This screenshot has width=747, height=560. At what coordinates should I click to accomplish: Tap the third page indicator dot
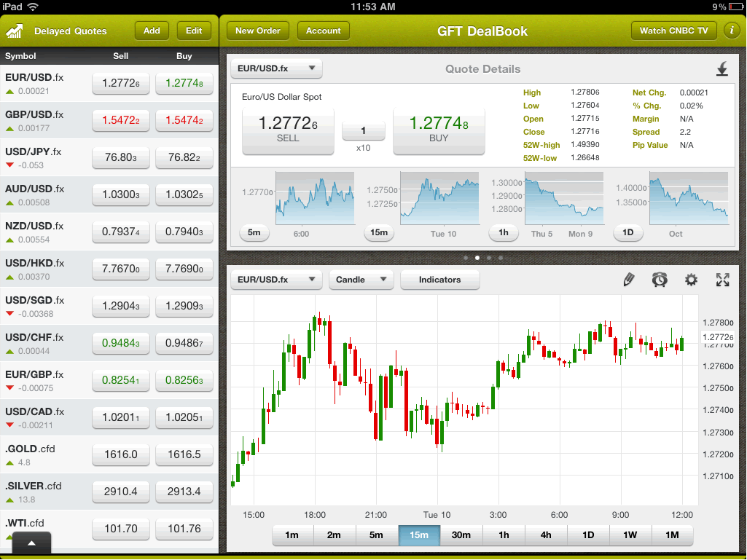(x=489, y=258)
